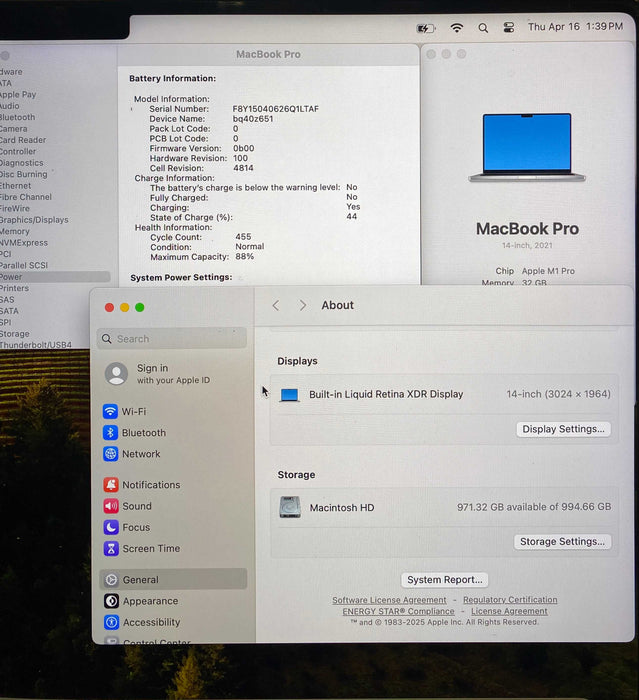Select Card Reader in System Report sidebar
The height and width of the screenshot is (700, 639).
pyautogui.click(x=23, y=140)
